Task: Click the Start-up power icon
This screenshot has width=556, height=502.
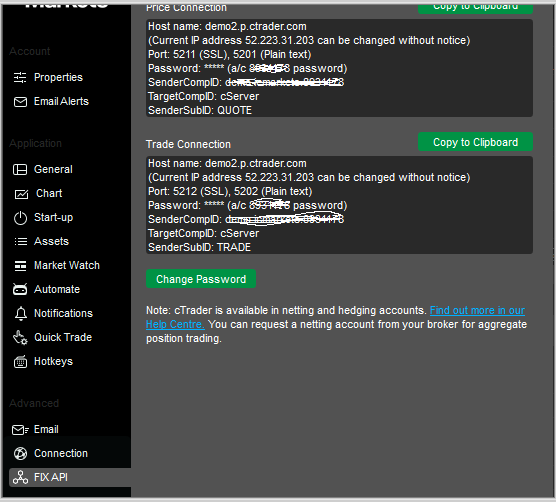Action: [x=20, y=218]
